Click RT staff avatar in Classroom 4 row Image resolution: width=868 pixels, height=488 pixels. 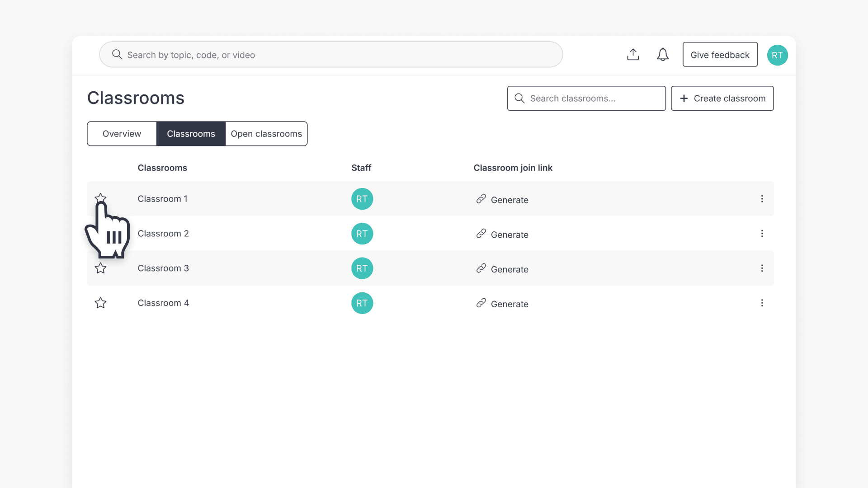362,303
